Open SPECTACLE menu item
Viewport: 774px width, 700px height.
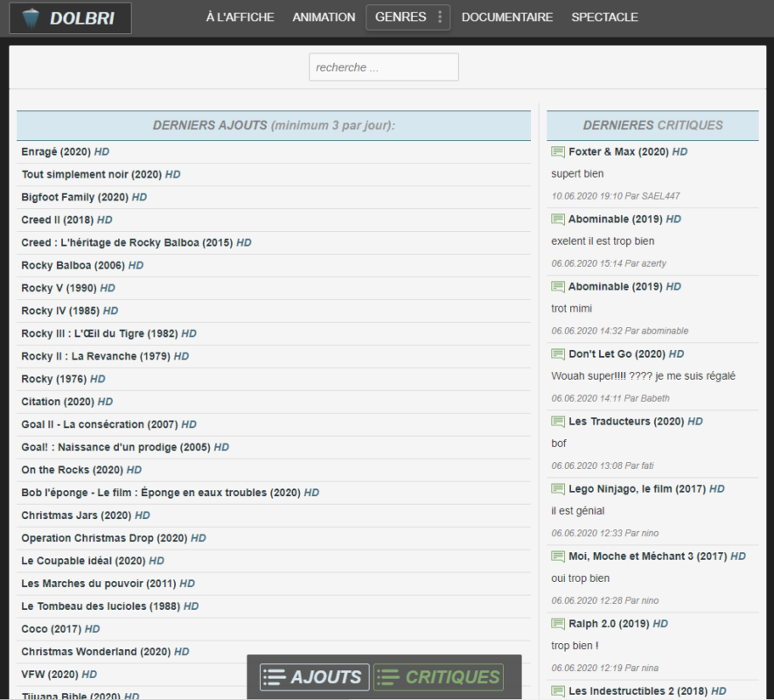pyautogui.click(x=604, y=17)
